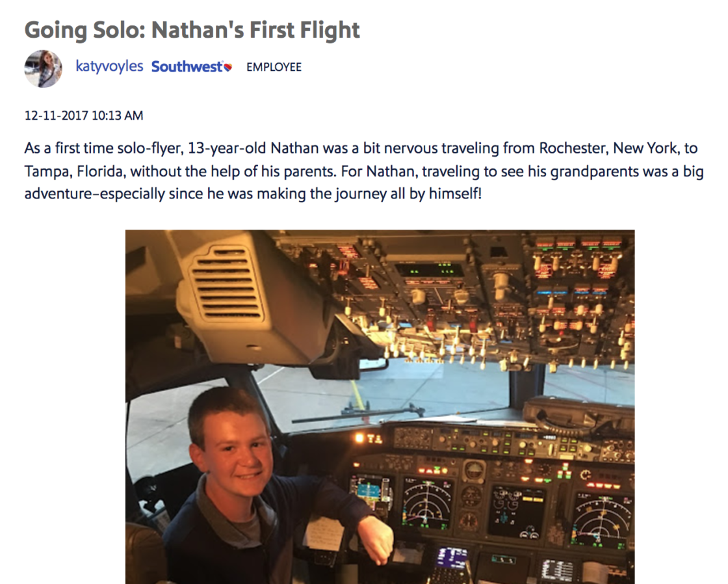Open the cockpit photo of Nathan

[x=380, y=406]
